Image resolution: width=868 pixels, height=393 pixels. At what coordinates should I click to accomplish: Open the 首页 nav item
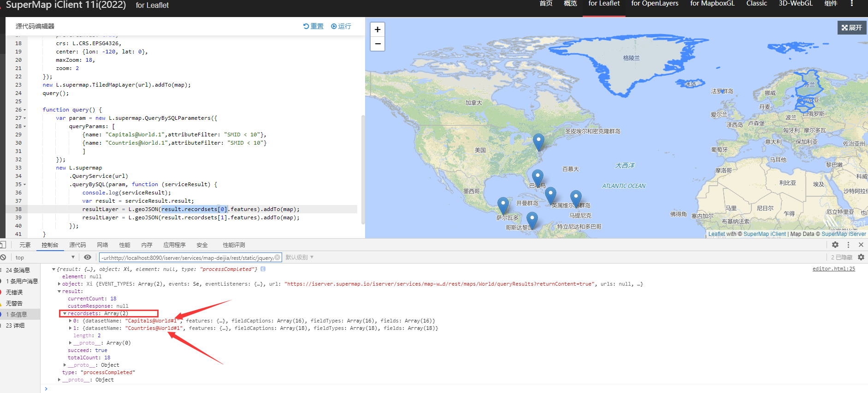coord(546,4)
